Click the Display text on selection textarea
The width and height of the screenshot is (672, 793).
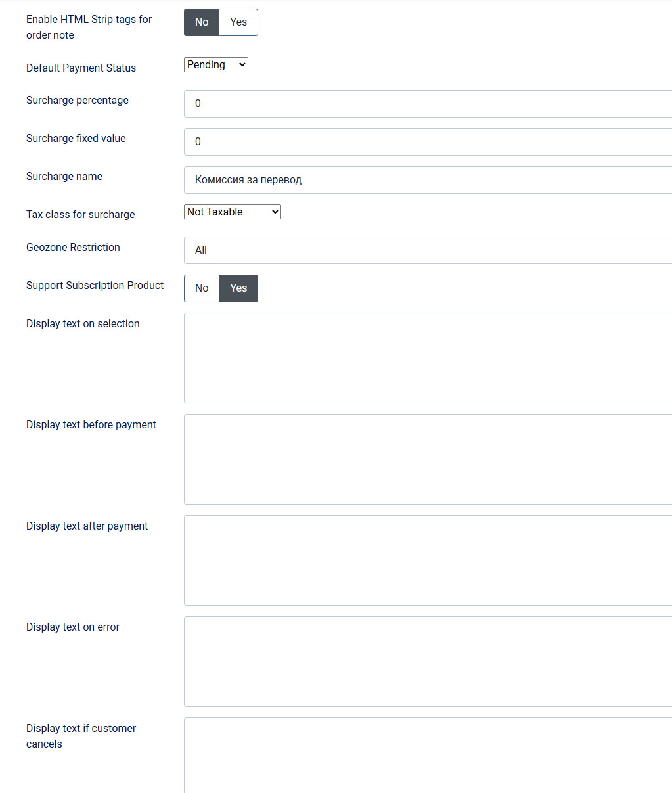point(427,358)
